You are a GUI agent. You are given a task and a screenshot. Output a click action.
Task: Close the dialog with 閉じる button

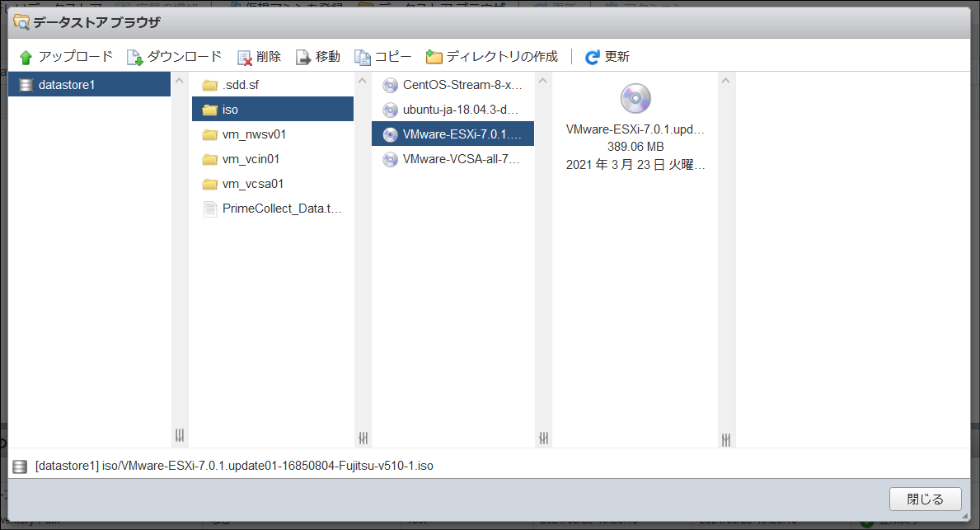tap(925, 499)
